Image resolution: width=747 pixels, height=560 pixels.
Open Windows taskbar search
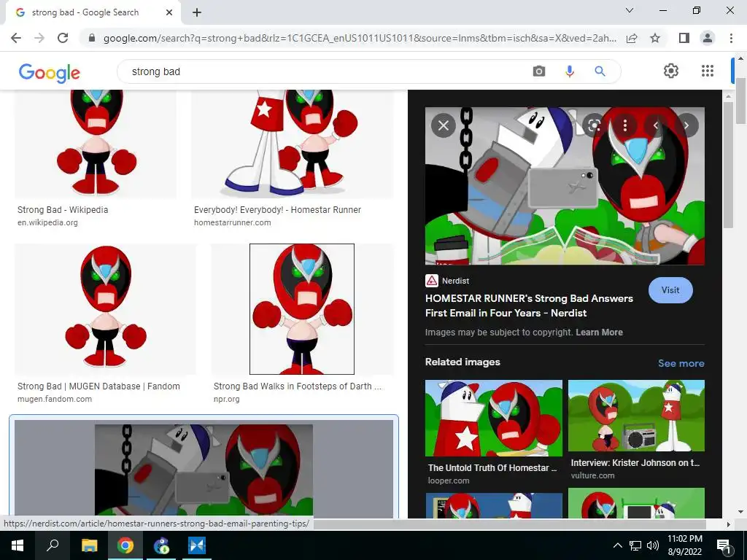(53, 545)
